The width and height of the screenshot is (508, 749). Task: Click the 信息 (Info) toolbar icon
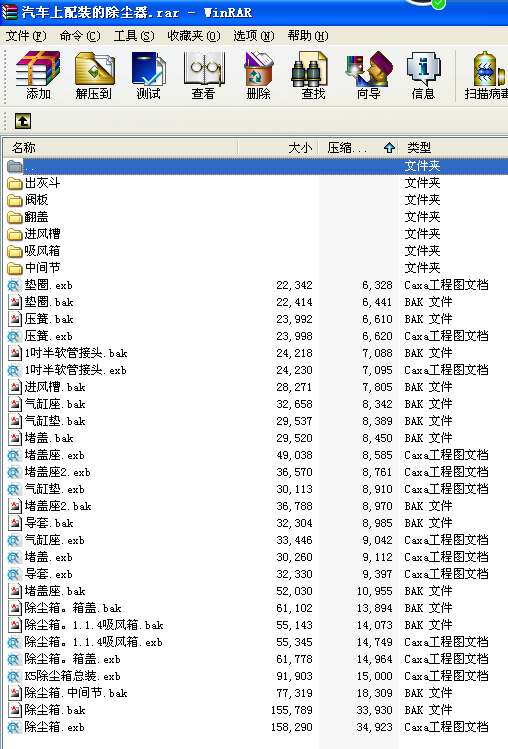(423, 69)
